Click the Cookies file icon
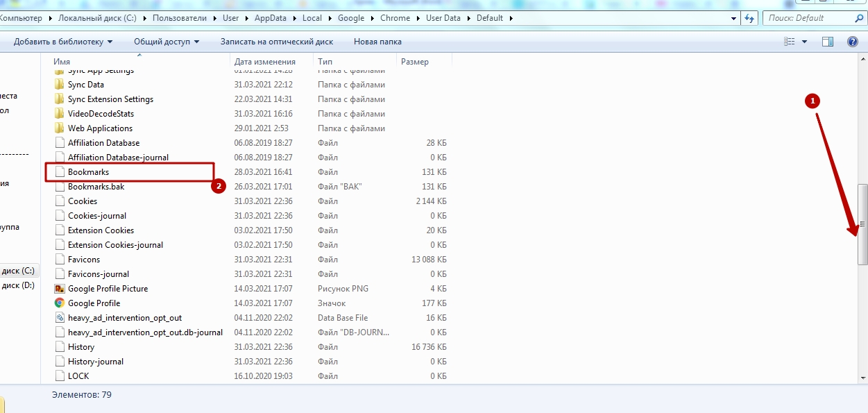Screen dimensions: 868x413 click(x=60, y=201)
